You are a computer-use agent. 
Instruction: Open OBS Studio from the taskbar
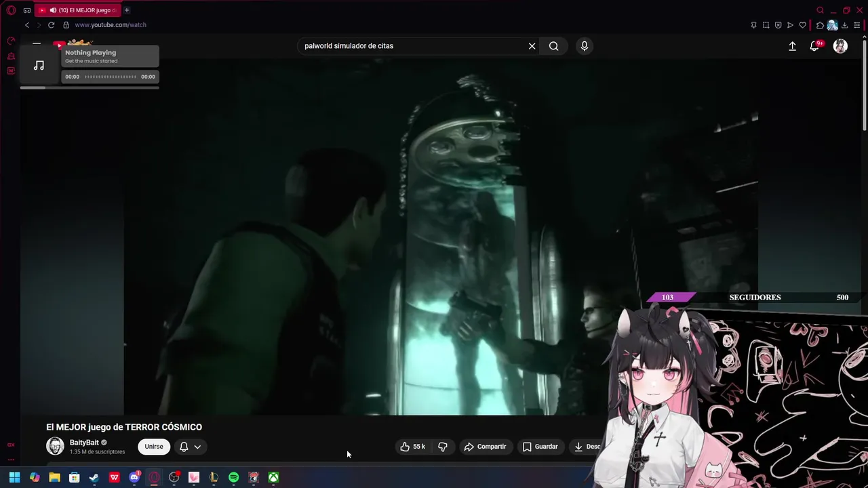(174, 478)
